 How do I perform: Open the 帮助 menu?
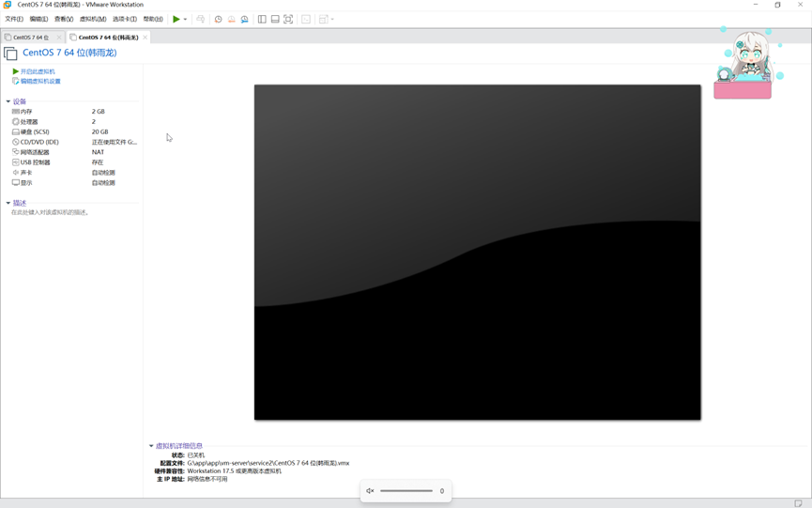(153, 19)
